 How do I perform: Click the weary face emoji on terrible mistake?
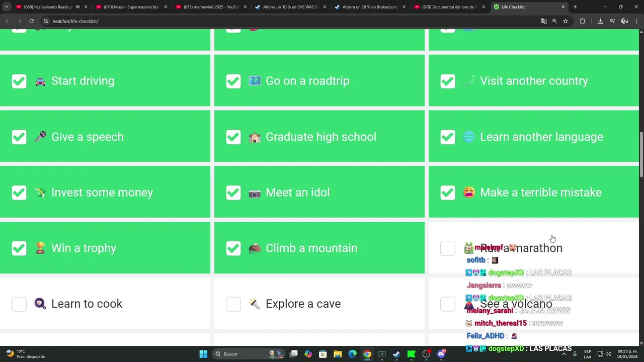(x=469, y=193)
